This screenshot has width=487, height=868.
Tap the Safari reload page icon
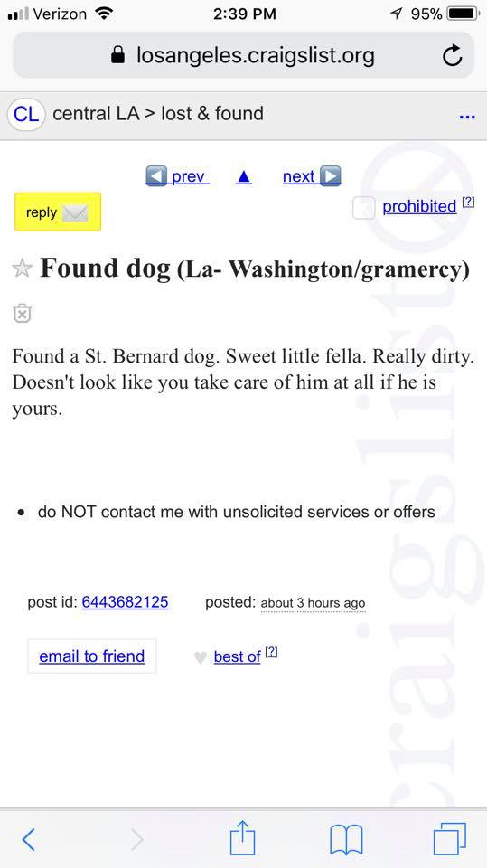[452, 55]
